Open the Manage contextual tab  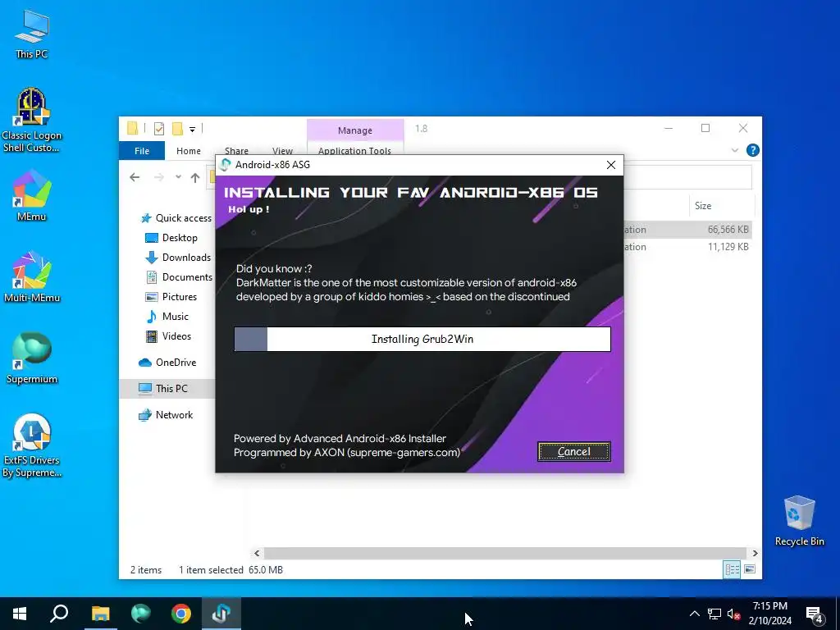[354, 130]
